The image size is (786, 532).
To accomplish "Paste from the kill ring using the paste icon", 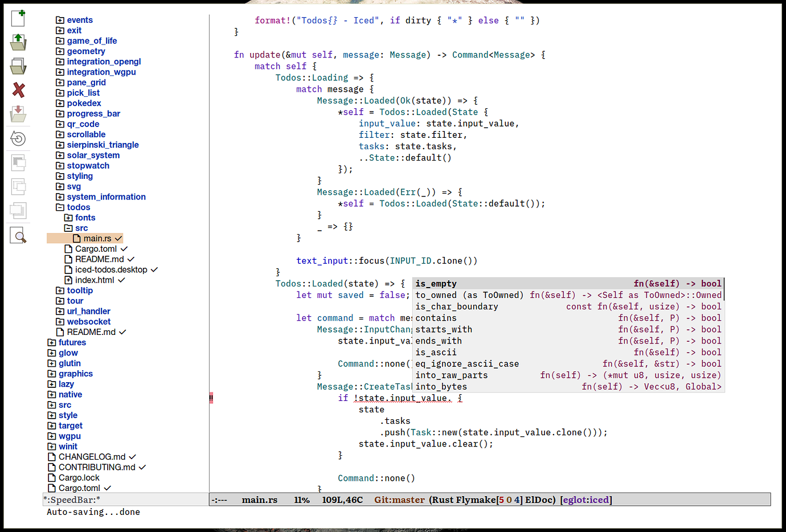I will pos(18,210).
